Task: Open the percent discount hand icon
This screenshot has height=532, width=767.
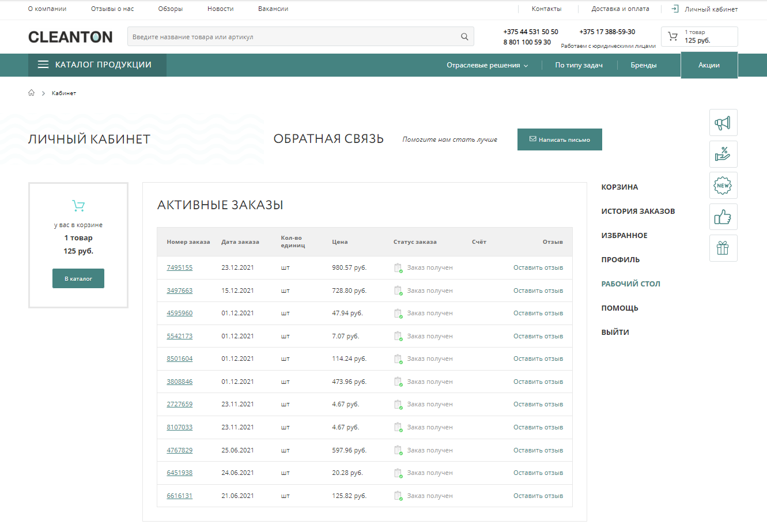Action: (x=723, y=154)
